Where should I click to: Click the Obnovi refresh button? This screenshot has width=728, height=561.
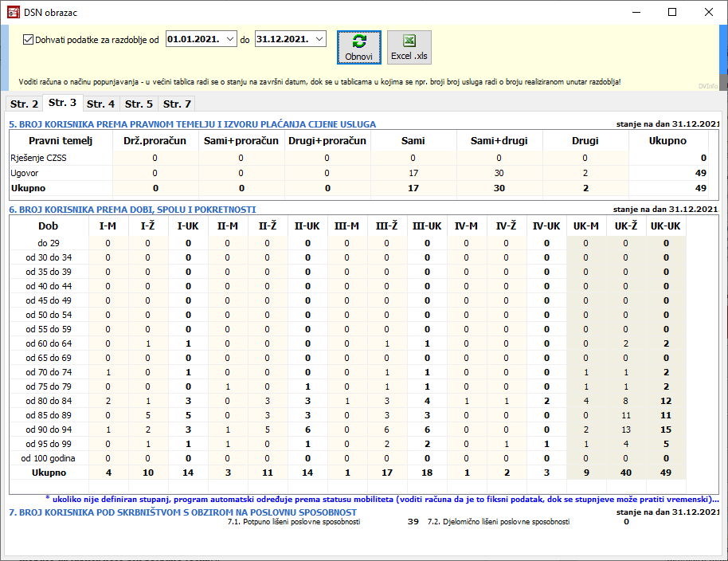coord(358,47)
